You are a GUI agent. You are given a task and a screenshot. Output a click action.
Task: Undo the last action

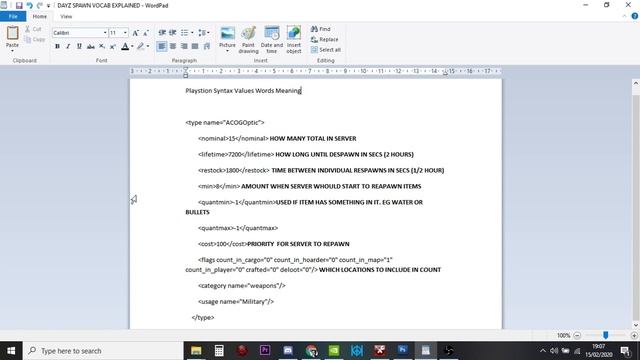click(x=29, y=5)
